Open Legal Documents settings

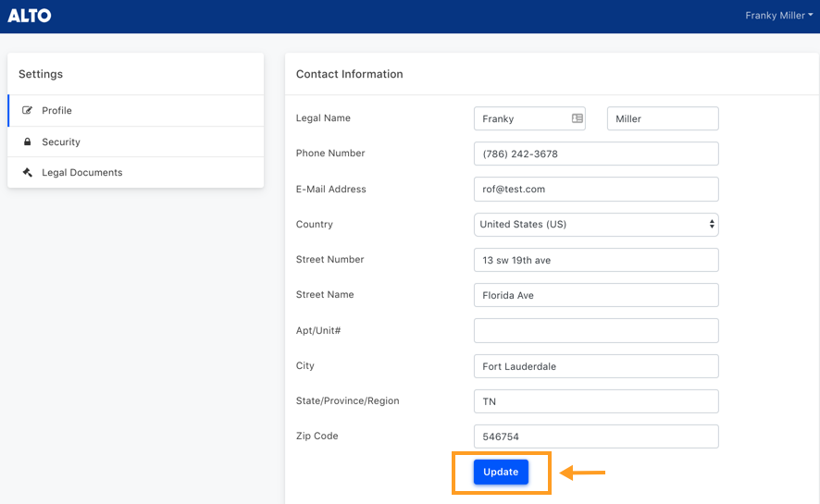click(135, 172)
